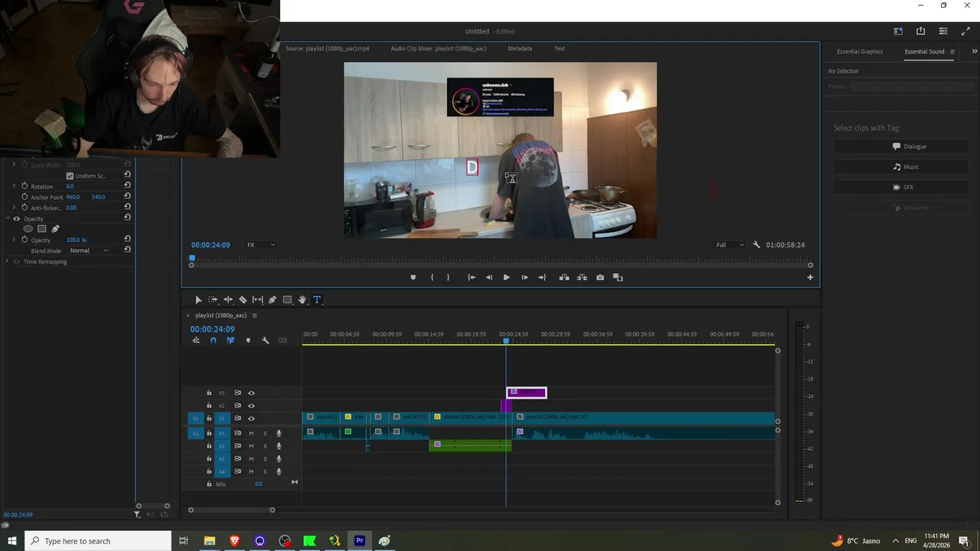The image size is (980, 551).
Task: Create ellipse mask under Opacity
Action: [x=28, y=229]
